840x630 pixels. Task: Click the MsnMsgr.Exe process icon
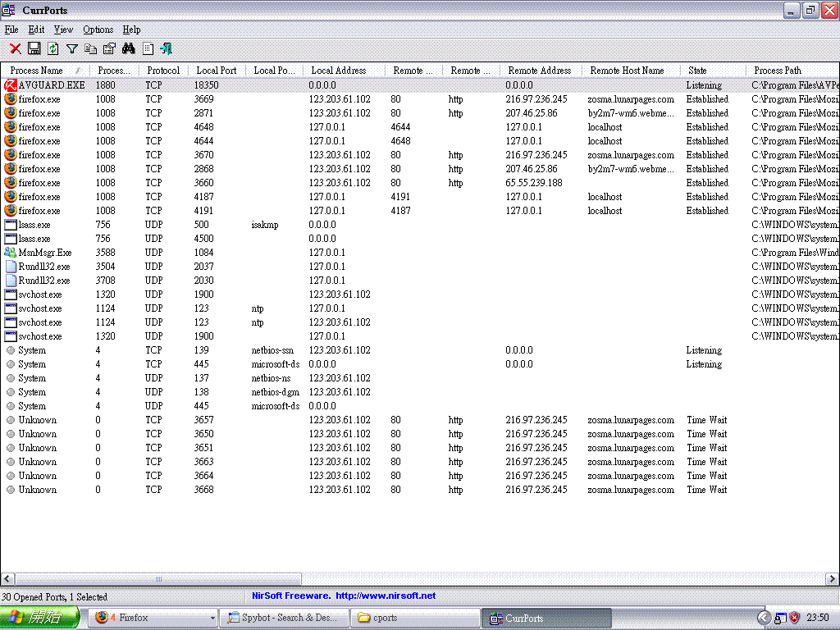click(x=10, y=252)
